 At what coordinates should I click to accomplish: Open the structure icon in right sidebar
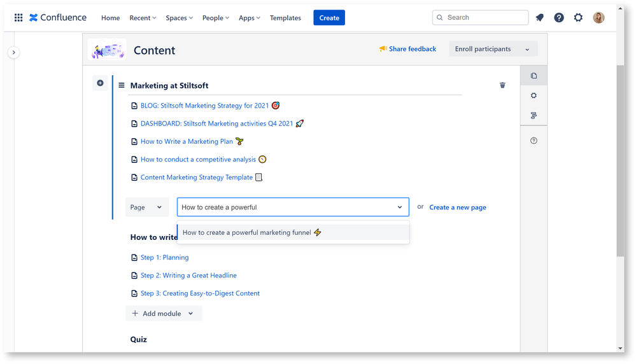point(534,116)
